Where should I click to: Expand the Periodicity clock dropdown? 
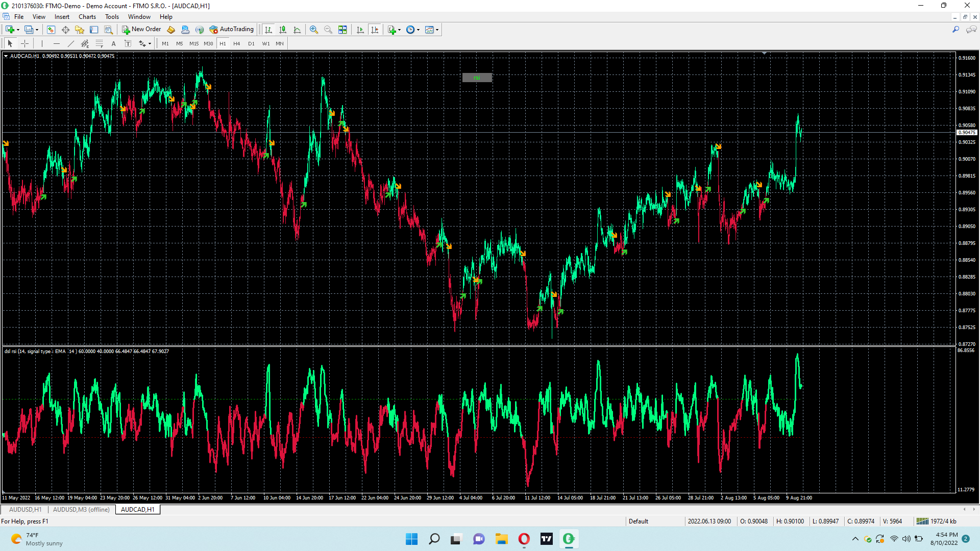(419, 30)
